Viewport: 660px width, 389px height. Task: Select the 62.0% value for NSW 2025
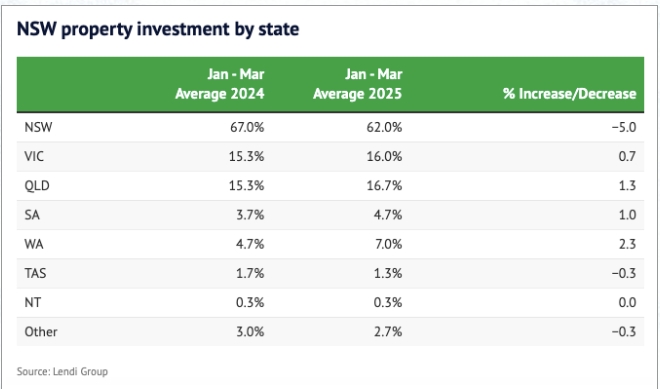[x=384, y=127]
